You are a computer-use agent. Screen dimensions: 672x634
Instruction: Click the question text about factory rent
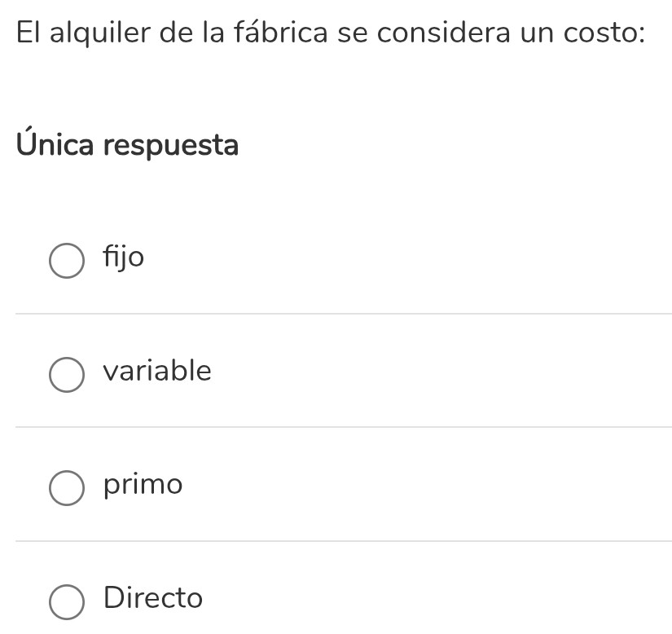click(x=330, y=33)
